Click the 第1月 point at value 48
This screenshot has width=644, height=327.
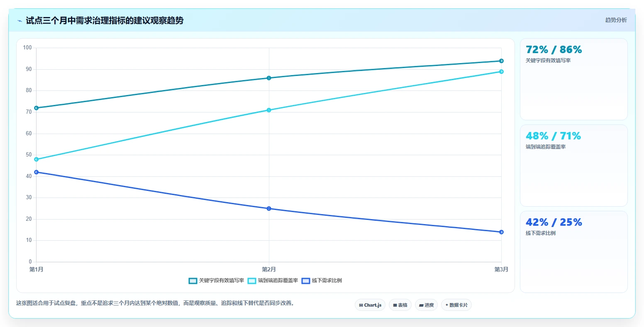tap(37, 159)
